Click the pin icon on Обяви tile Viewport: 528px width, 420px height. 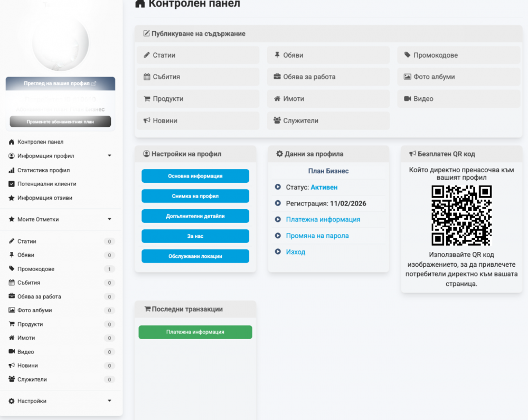pyautogui.click(x=277, y=55)
